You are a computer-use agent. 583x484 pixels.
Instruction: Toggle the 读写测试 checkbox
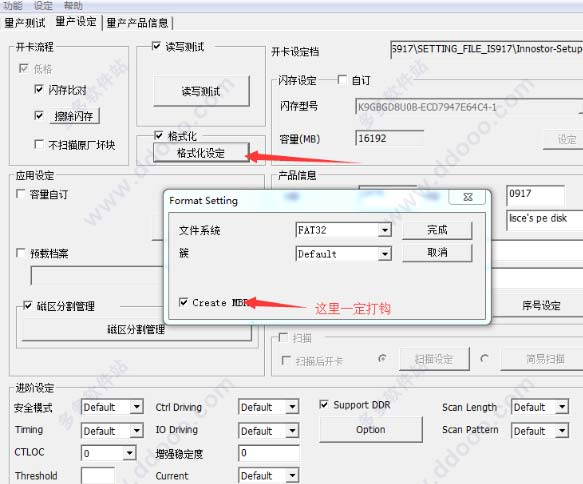click(x=157, y=46)
